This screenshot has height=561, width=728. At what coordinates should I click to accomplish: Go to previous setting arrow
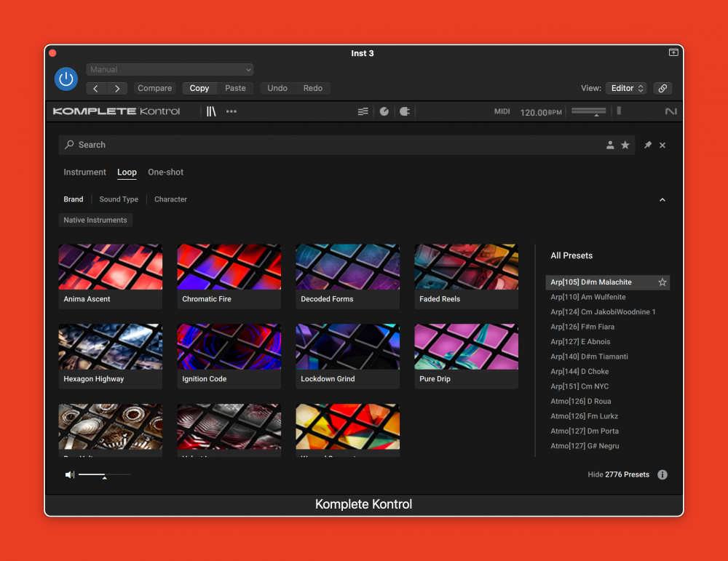pyautogui.click(x=96, y=88)
